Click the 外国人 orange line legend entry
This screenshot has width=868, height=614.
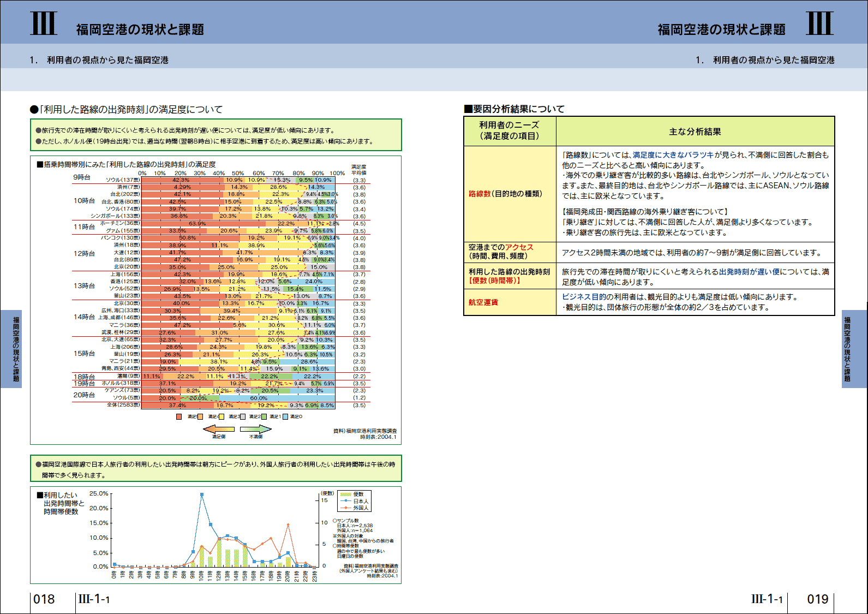coord(354,508)
